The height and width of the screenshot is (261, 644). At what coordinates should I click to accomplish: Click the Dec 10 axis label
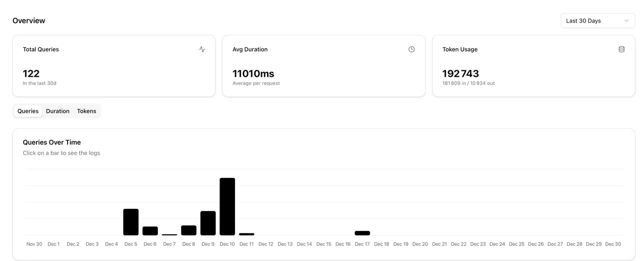pyautogui.click(x=228, y=244)
